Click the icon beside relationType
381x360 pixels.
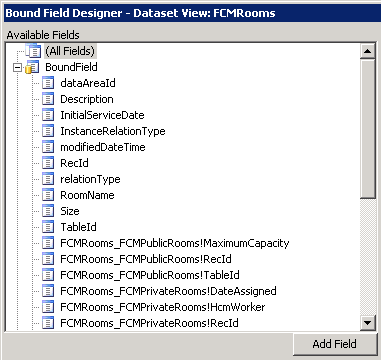coord(48,179)
